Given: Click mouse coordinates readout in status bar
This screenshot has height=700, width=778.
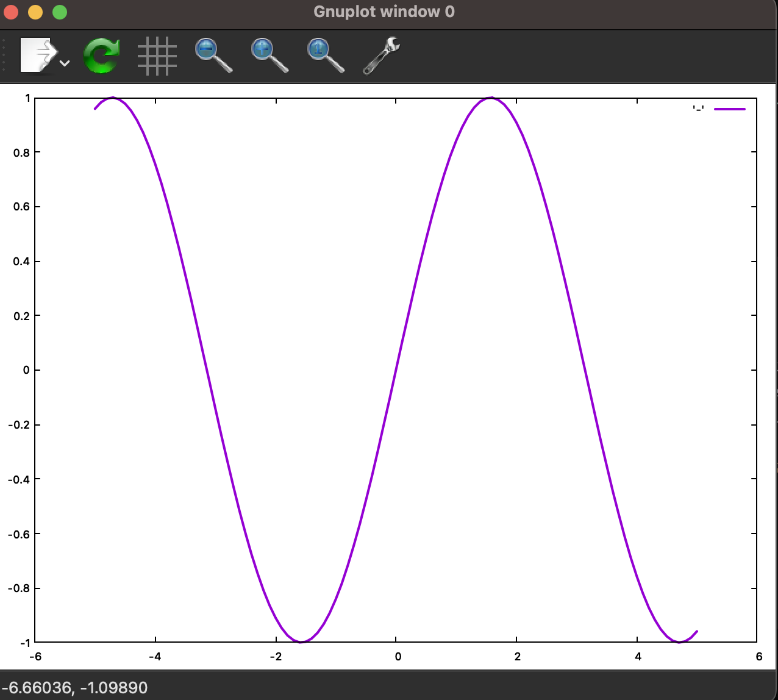Looking at the screenshot, I should point(74,688).
